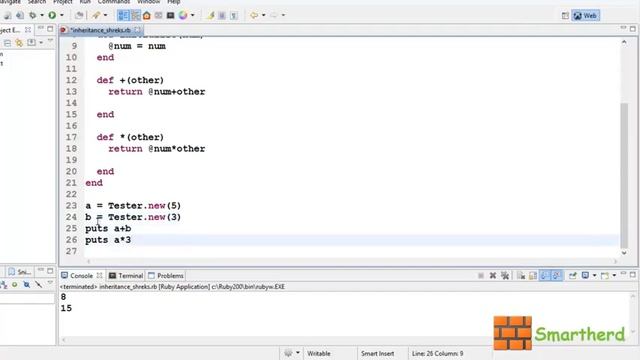Select the Terminal tab
This screenshot has width=640, height=360.
click(x=126, y=276)
